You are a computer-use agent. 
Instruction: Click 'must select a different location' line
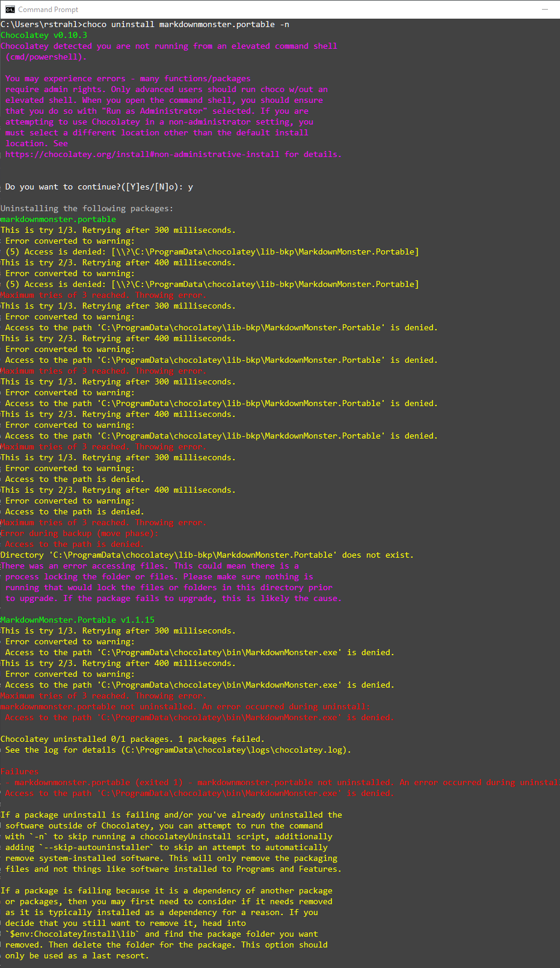point(157,133)
